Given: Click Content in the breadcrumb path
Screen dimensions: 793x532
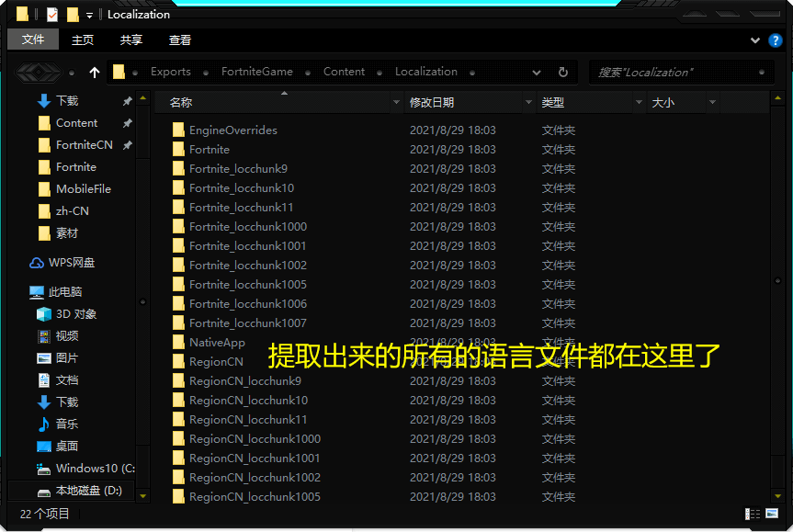Looking at the screenshot, I should (x=344, y=72).
